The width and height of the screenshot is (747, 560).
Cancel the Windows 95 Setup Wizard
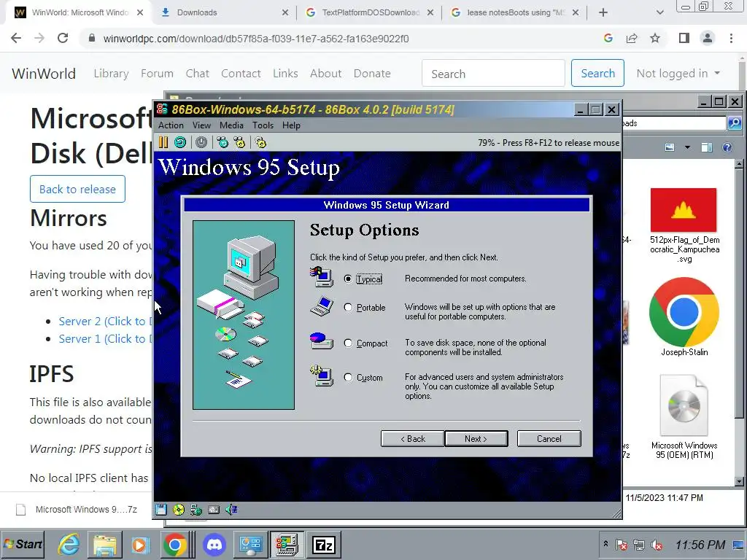[549, 438]
